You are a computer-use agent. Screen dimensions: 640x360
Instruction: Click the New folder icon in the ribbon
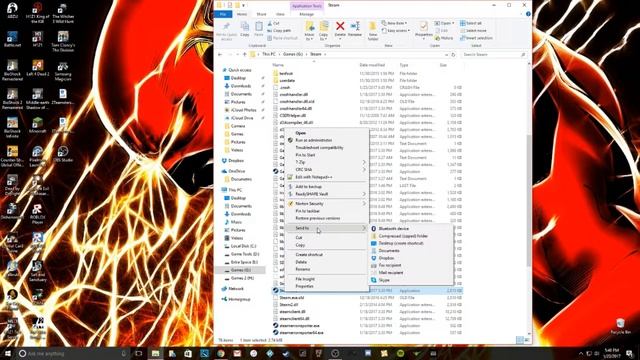(x=373, y=27)
